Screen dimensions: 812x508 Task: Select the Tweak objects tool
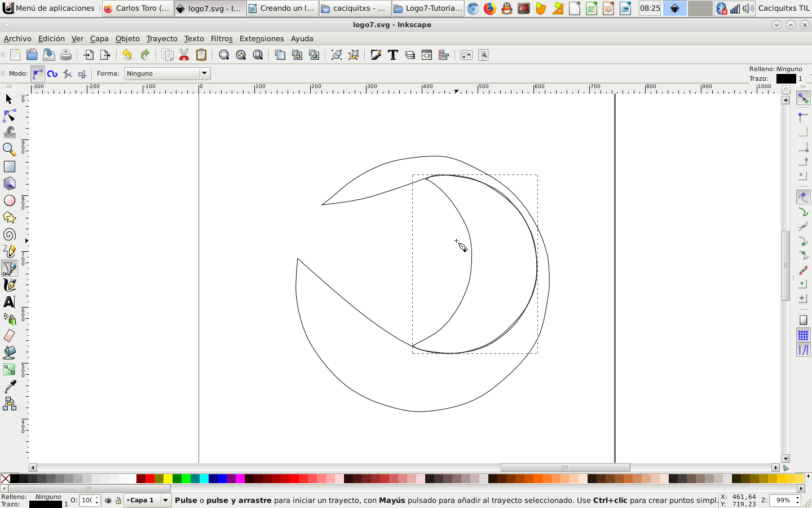coord(9,132)
